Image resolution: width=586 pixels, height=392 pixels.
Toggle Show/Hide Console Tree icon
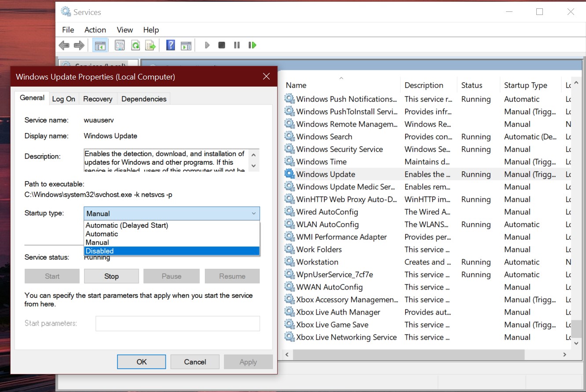point(100,45)
